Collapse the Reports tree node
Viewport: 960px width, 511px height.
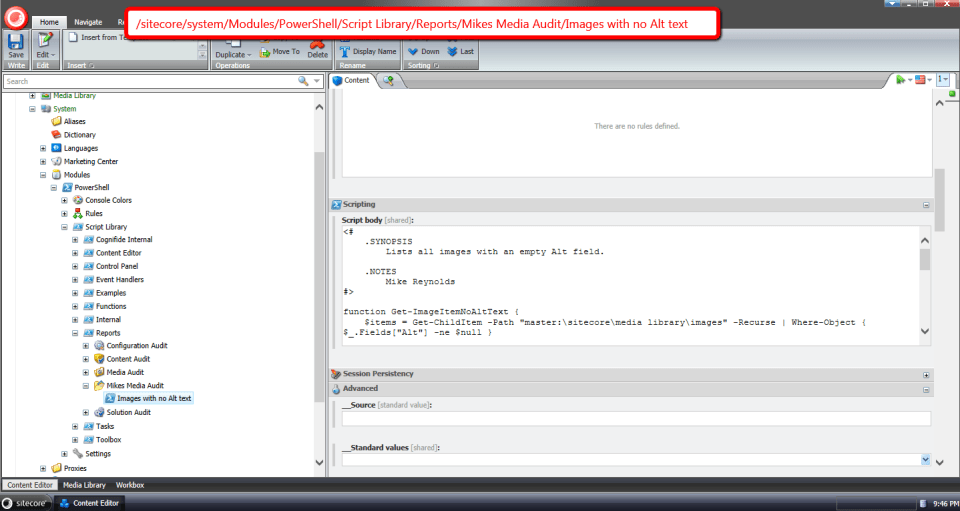coord(75,333)
